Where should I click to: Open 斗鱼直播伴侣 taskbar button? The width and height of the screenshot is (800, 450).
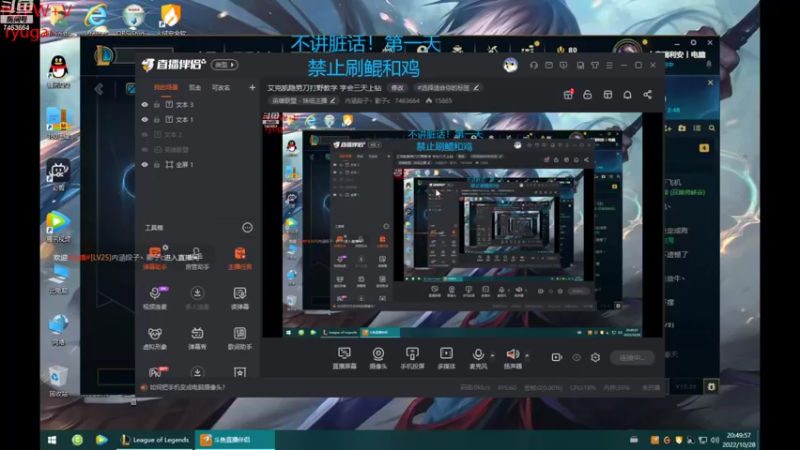tap(235, 440)
